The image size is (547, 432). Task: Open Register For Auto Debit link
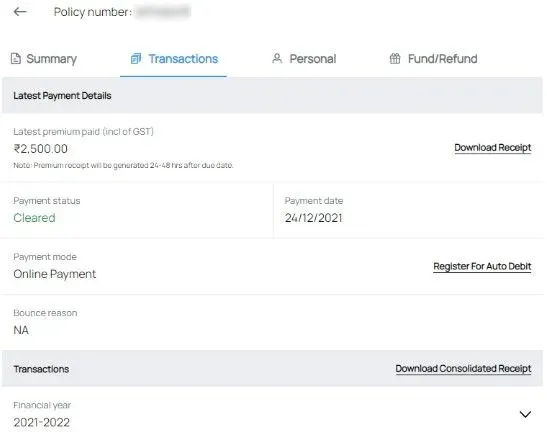pos(482,266)
